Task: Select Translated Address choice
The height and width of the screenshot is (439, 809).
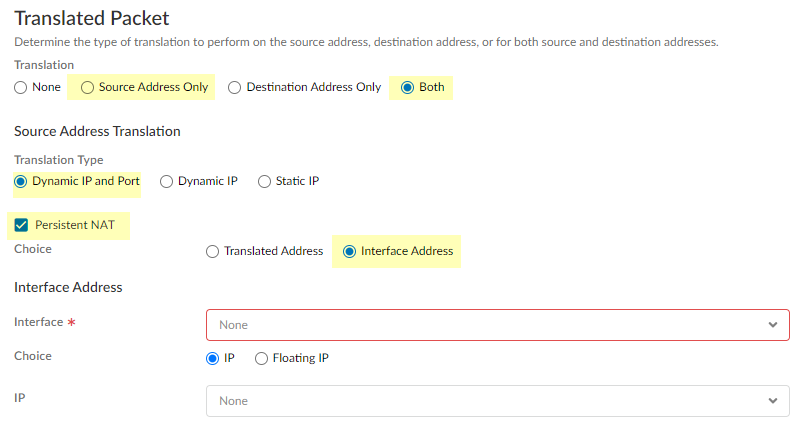Action: [212, 251]
